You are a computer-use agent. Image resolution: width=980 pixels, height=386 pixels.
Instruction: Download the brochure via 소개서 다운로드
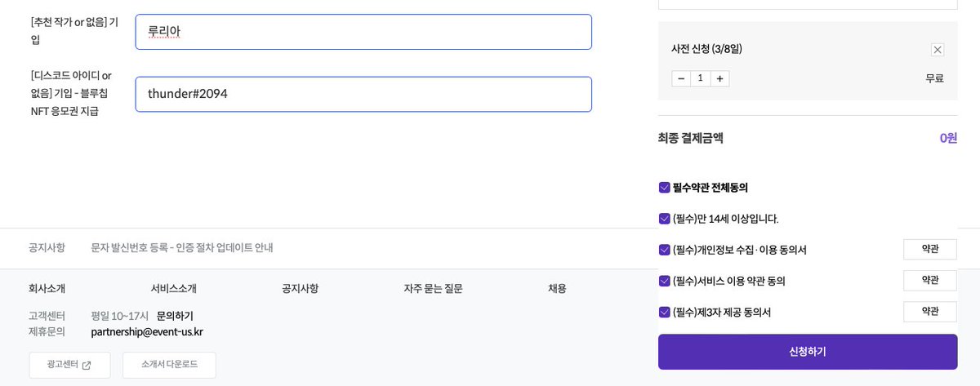pyautogui.click(x=169, y=365)
